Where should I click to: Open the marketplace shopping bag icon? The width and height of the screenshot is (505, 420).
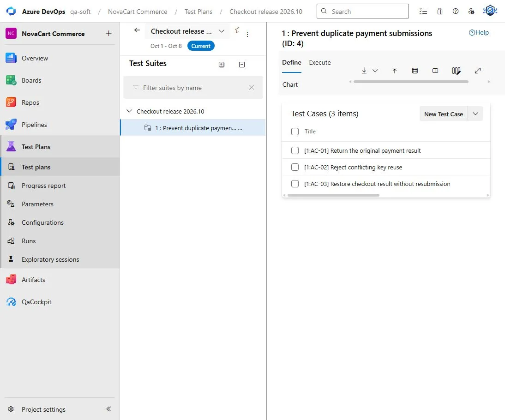(x=439, y=11)
